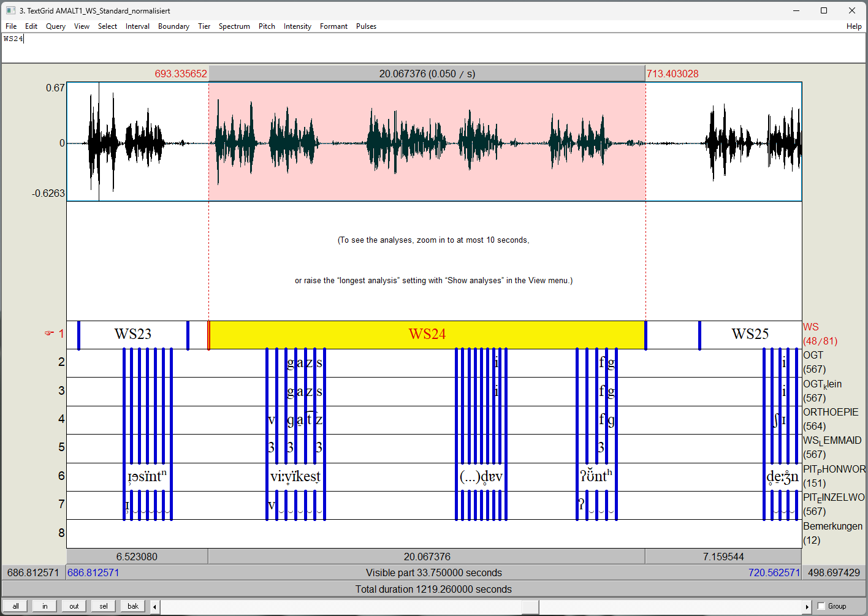Click the selection end time 713.403028
This screenshot has width=868, height=616.
coord(672,74)
